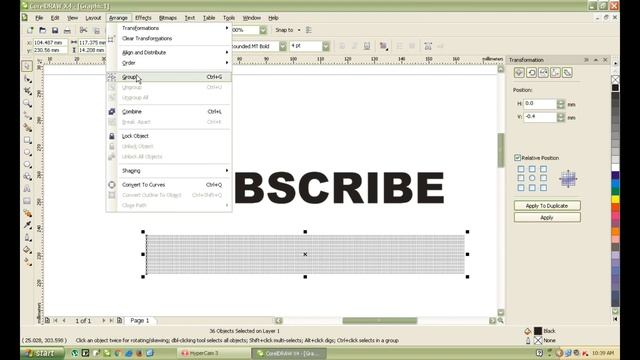Click the Save toolbar icon

55,30
